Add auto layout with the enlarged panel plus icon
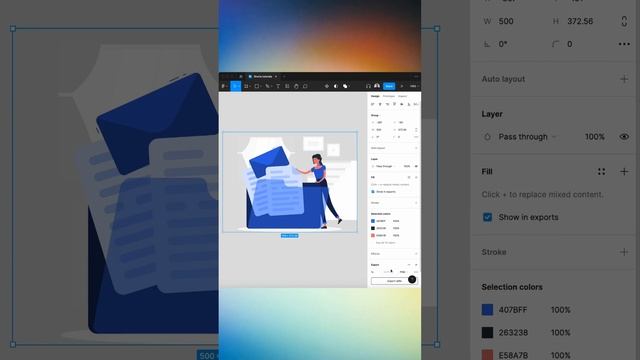This screenshot has width=640, height=360. [624, 79]
